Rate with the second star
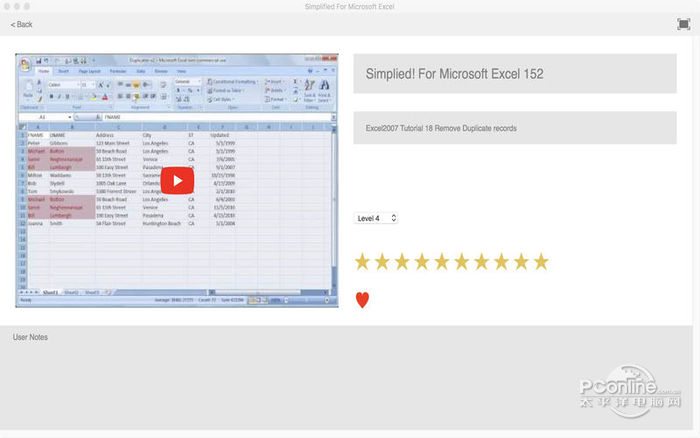Viewport: 700px width, 438px height. [x=382, y=262]
